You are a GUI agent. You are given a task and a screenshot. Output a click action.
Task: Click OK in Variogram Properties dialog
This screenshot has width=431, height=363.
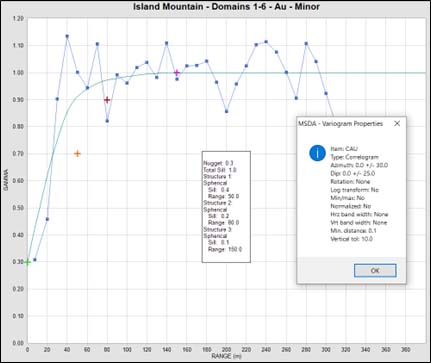coord(375,270)
